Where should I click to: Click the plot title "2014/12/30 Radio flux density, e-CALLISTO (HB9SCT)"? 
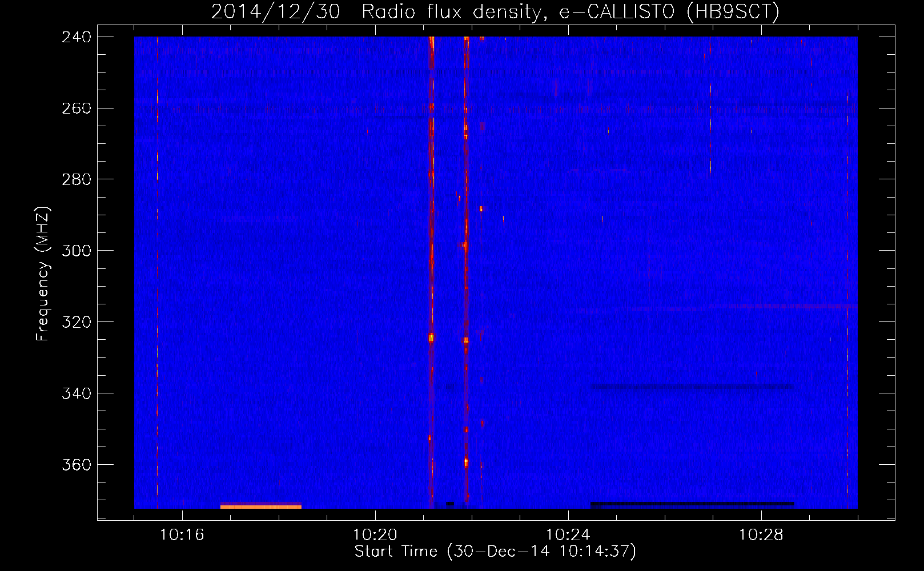[495, 11]
